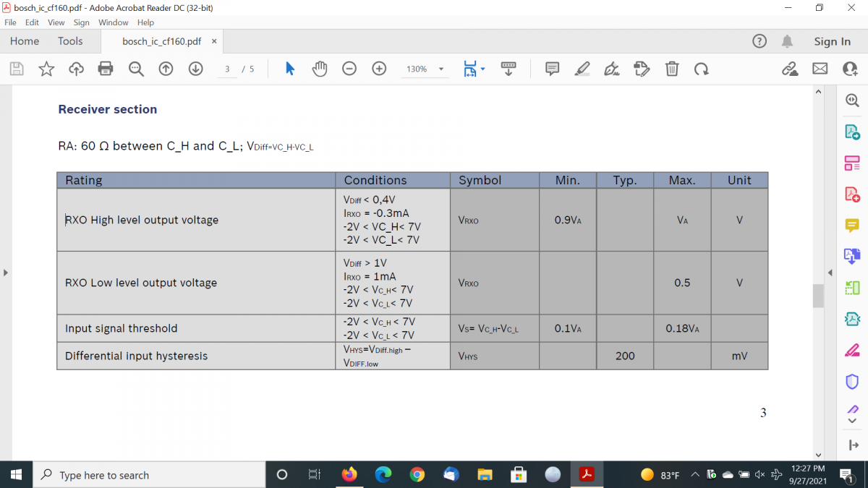Select the Hand pan tool
Image resolution: width=868 pixels, height=488 pixels.
pyautogui.click(x=320, y=69)
